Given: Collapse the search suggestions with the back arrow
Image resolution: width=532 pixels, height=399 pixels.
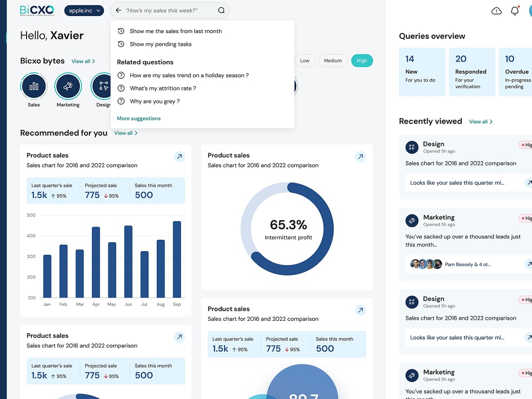Looking at the screenshot, I should click(x=118, y=10).
